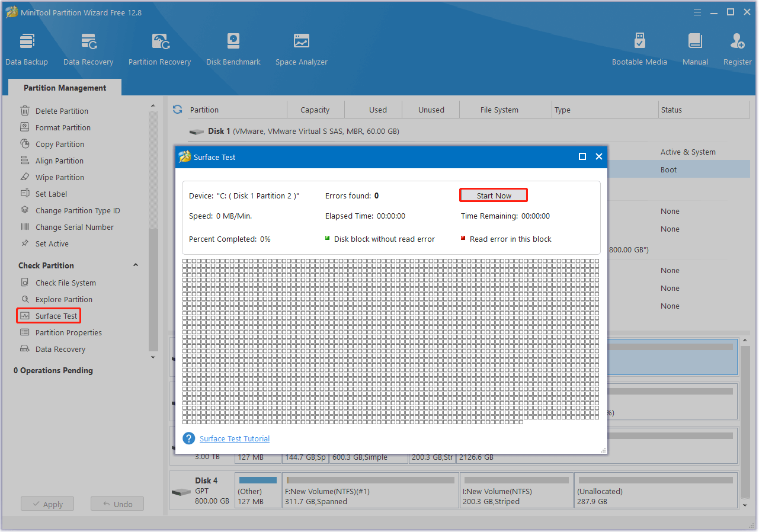Click the Boot status cell
The width and height of the screenshot is (759, 532).
(668, 169)
